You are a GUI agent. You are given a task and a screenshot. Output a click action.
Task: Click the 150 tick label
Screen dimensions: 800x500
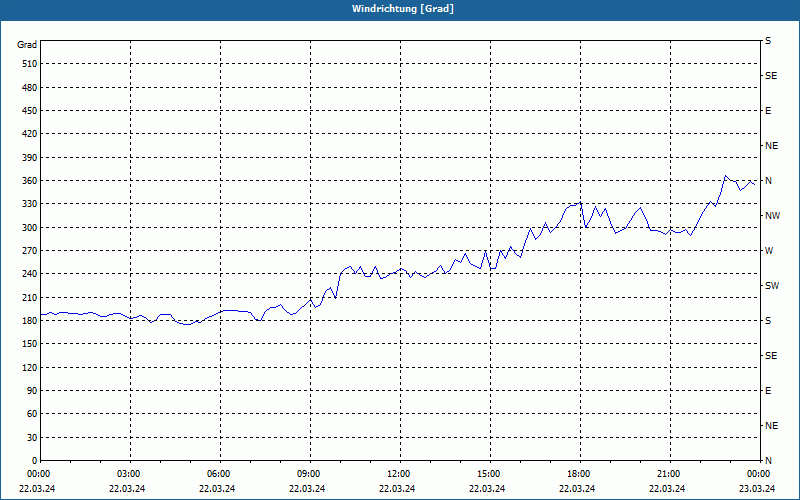[x=30, y=344]
